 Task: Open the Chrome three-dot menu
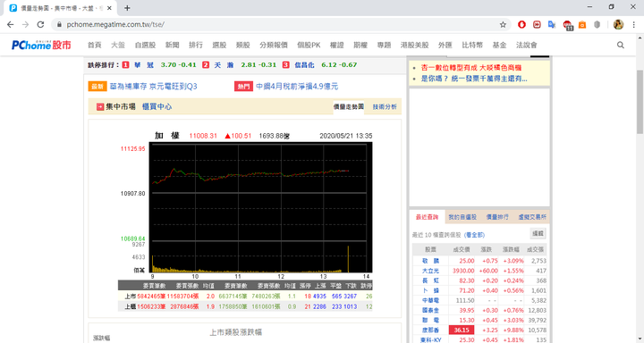point(634,25)
